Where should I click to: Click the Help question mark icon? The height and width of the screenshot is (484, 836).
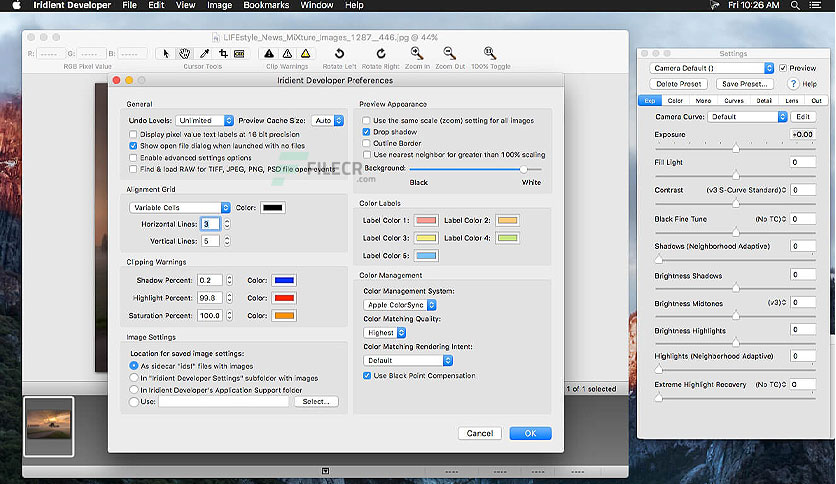(793, 84)
